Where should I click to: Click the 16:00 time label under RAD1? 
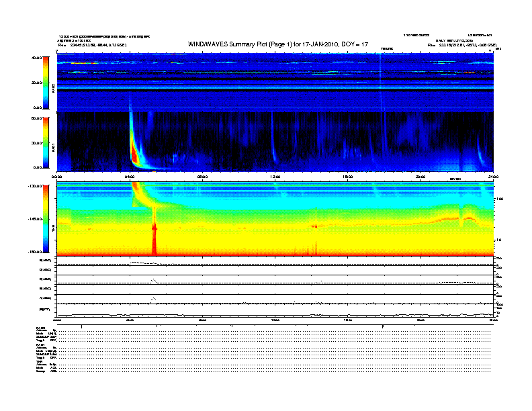tap(348, 177)
